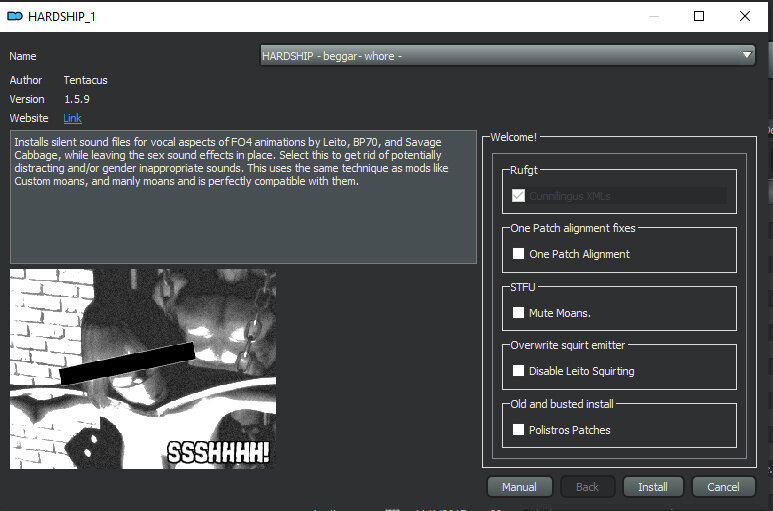Toggle the Cunnilingus XMLs checkbox
The width and height of the screenshot is (773, 511).
[x=518, y=196]
